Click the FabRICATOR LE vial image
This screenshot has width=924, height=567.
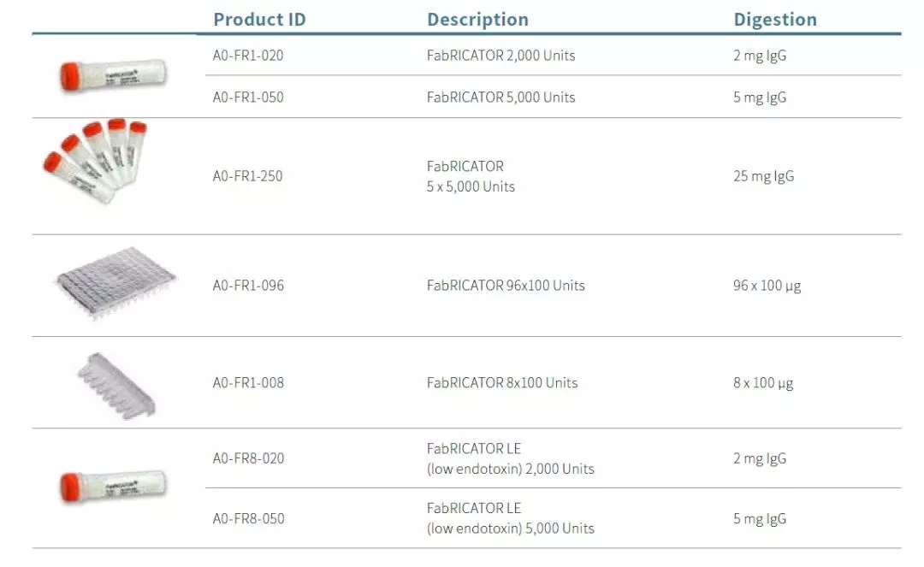[112, 487]
